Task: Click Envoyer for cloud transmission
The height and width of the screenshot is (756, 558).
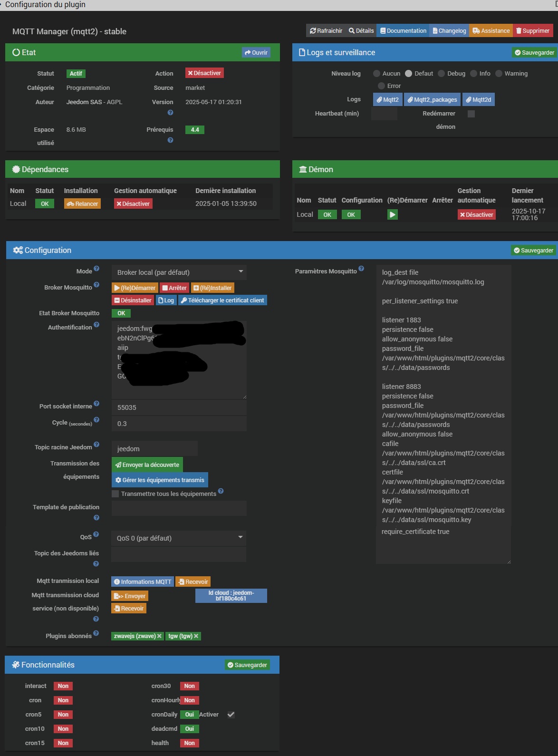Action: pos(130,596)
